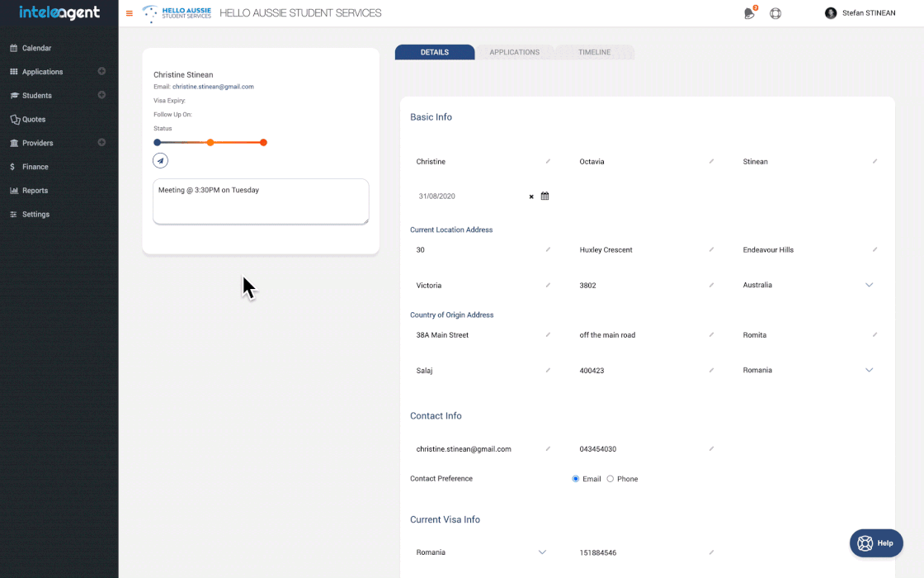
Task: Toggle the orange hamburger menu icon
Action: [x=129, y=13]
